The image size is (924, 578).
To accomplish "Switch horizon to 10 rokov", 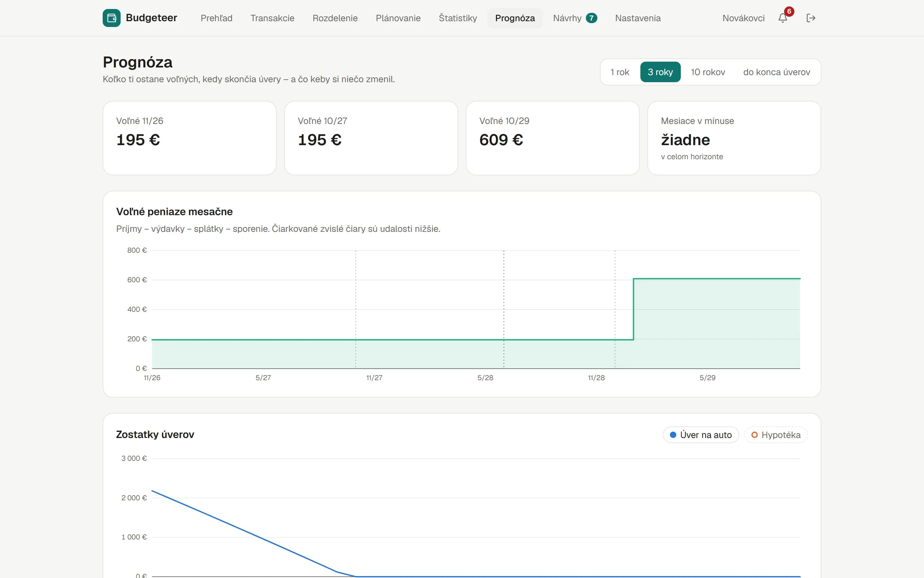I will [708, 72].
